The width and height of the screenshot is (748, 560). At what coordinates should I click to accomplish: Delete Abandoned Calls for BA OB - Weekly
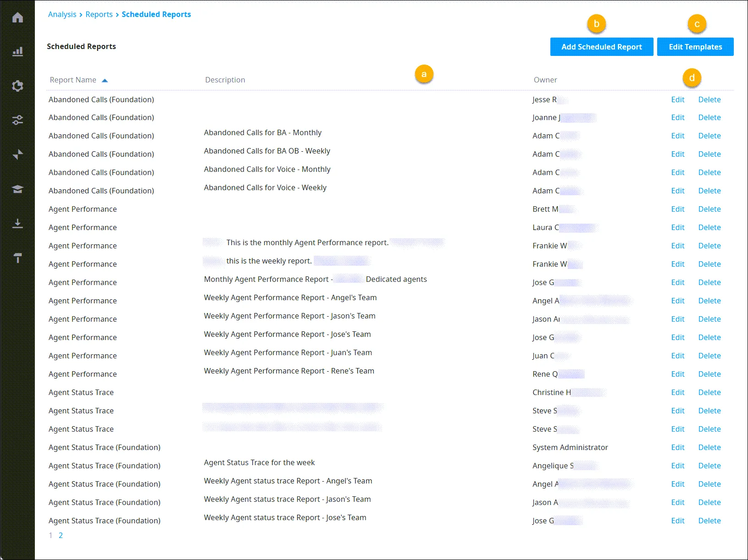[709, 154]
